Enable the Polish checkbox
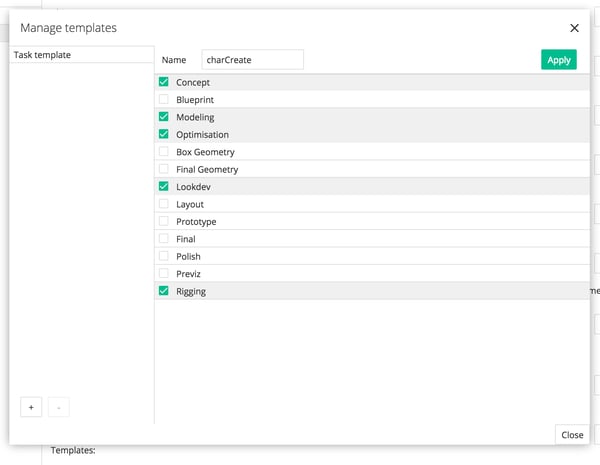 click(x=164, y=256)
